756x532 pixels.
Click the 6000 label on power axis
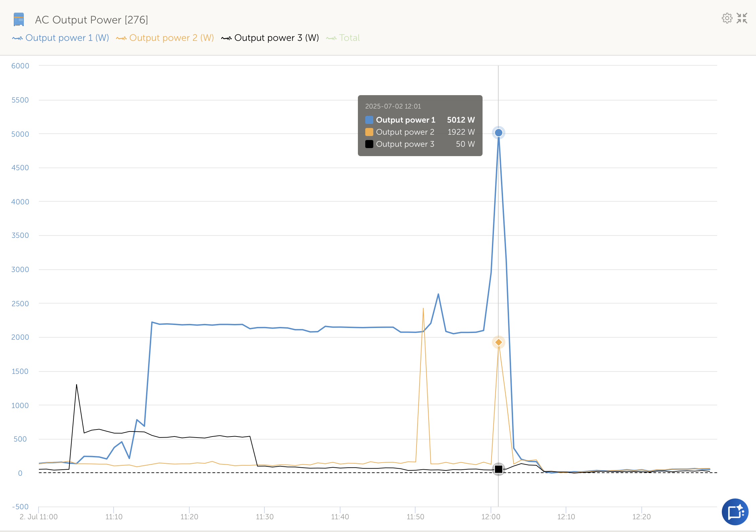(x=20, y=66)
